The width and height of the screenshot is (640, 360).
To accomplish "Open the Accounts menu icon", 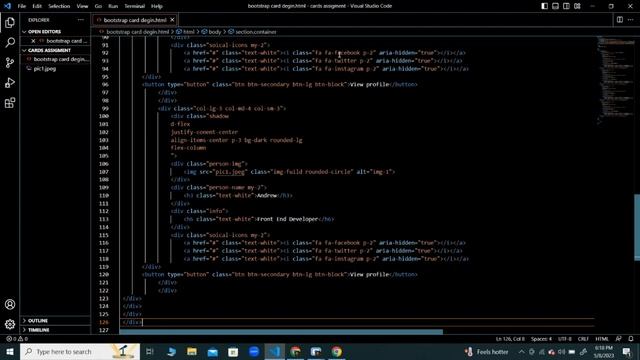I will (10, 304).
